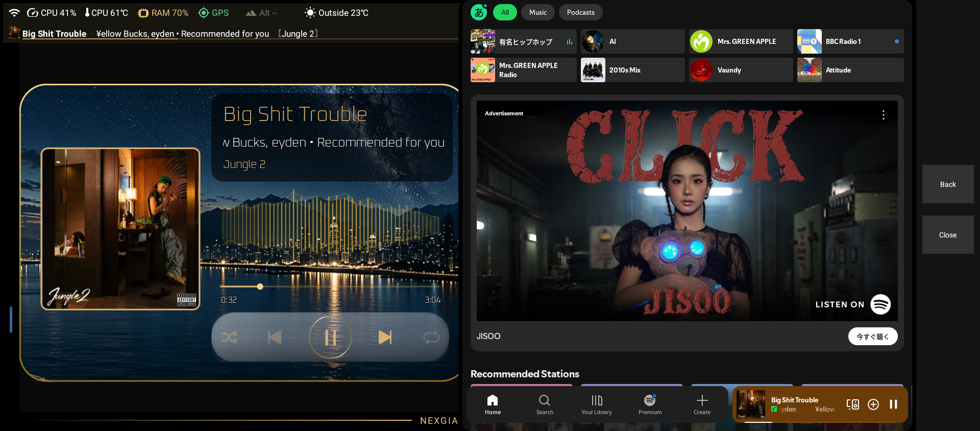This screenshot has width=980, height=431.
Task: Click the CPU 41% gauge icon
Action: click(x=33, y=13)
